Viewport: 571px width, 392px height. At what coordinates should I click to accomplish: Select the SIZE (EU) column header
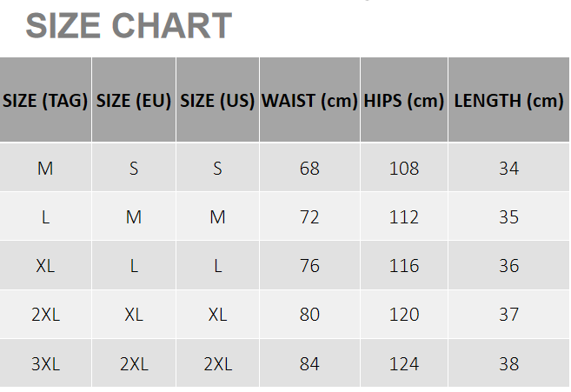point(134,99)
